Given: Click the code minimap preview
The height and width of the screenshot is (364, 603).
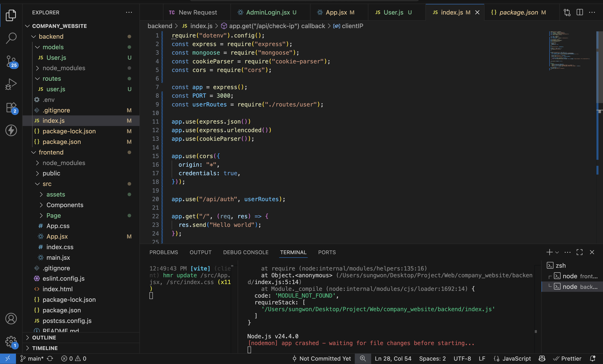Looking at the screenshot, I should tap(569, 50).
